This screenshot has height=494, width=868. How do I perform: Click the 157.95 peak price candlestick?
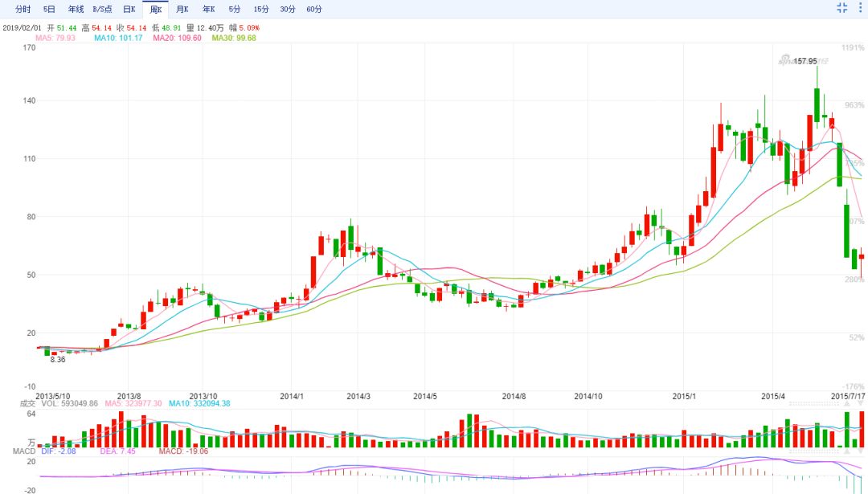point(817,104)
